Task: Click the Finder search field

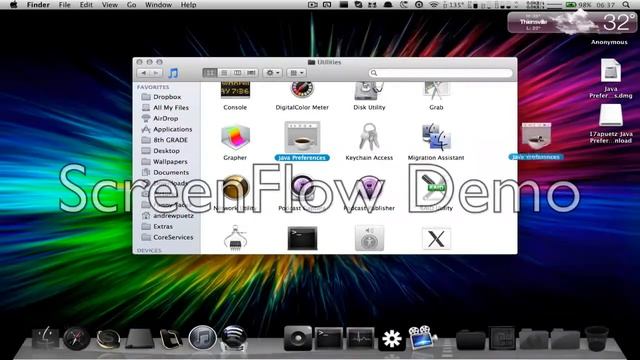Action: tap(440, 73)
